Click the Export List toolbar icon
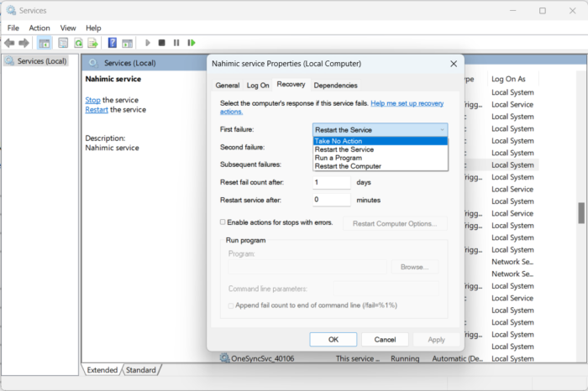588x391 pixels. (92, 43)
